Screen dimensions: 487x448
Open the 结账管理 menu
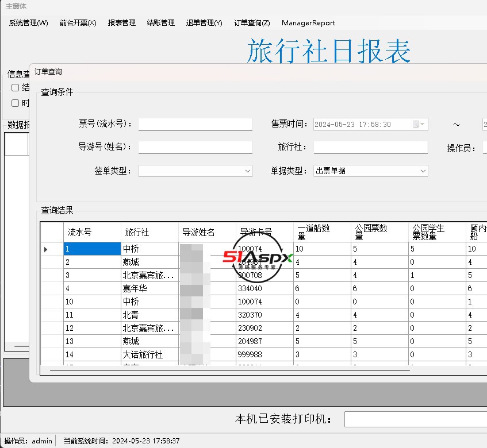coord(161,23)
